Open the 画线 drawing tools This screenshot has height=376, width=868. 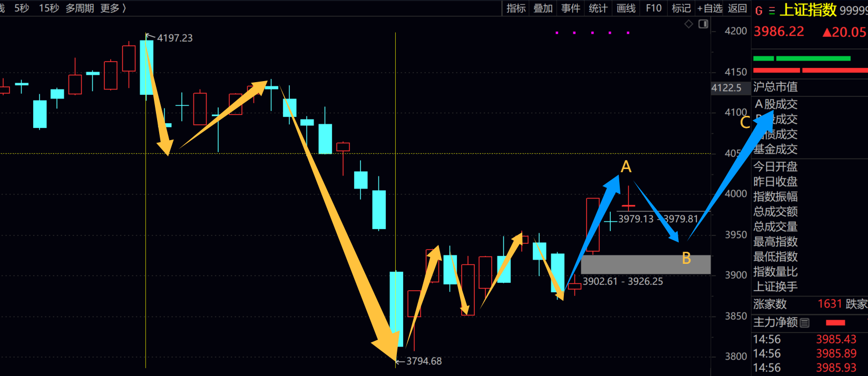coord(626,8)
